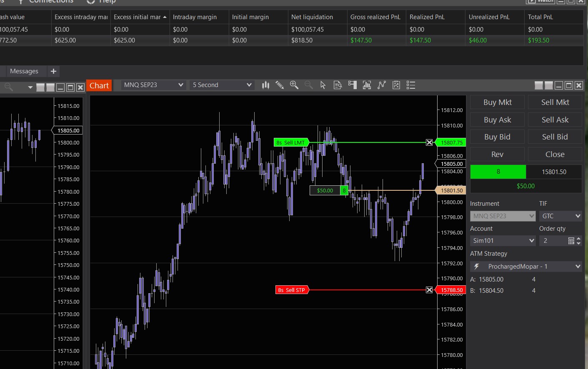Click the Close position button
The image size is (588, 369).
(x=555, y=154)
